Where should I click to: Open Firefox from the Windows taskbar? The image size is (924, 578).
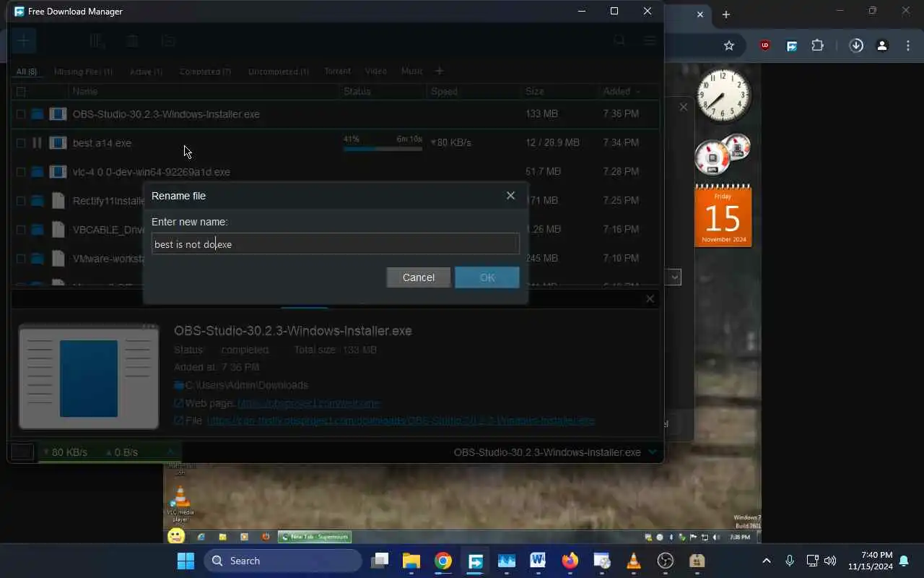coord(570,561)
